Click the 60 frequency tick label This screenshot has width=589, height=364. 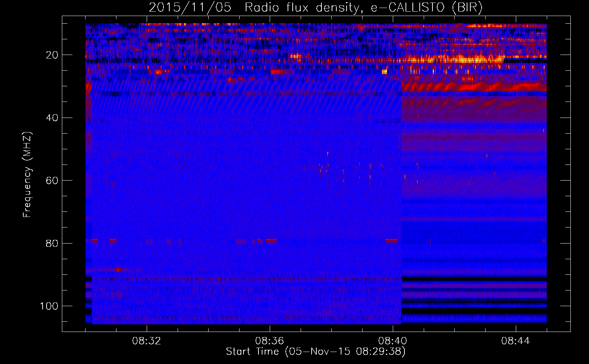pyautogui.click(x=52, y=181)
